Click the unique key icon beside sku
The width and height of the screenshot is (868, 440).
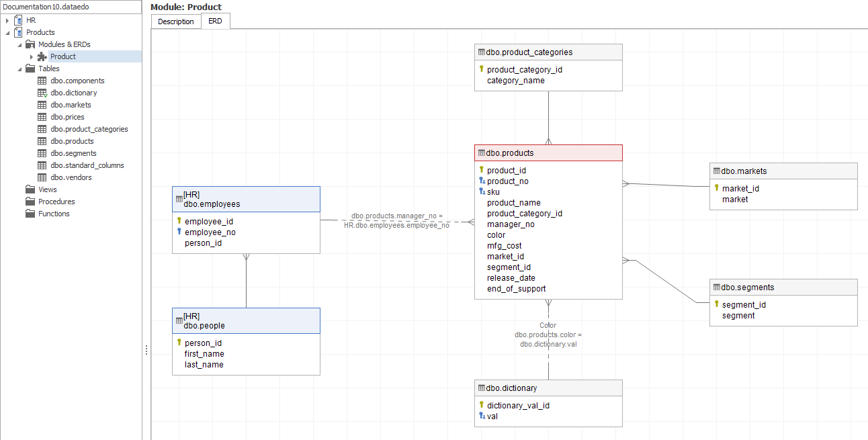(x=481, y=191)
